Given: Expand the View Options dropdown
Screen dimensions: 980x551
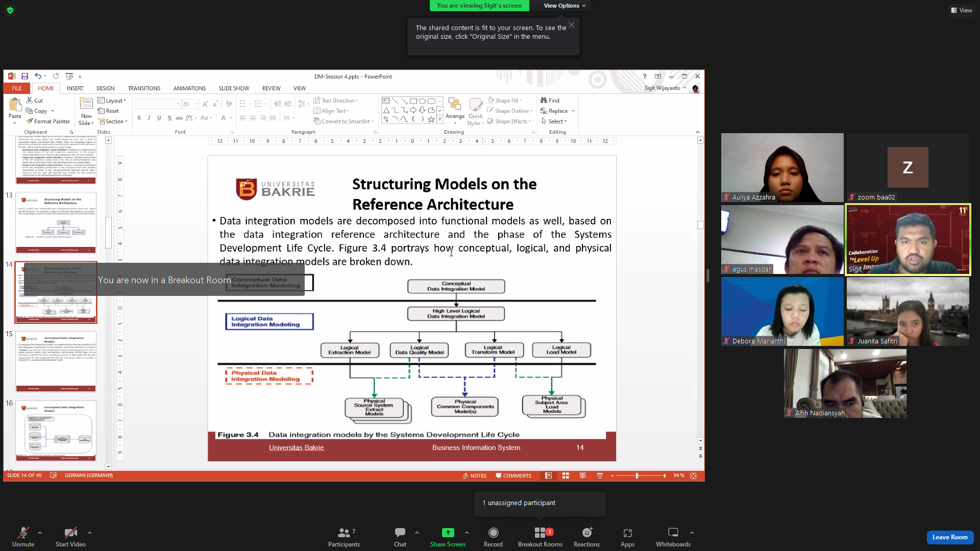Looking at the screenshot, I should [565, 6].
